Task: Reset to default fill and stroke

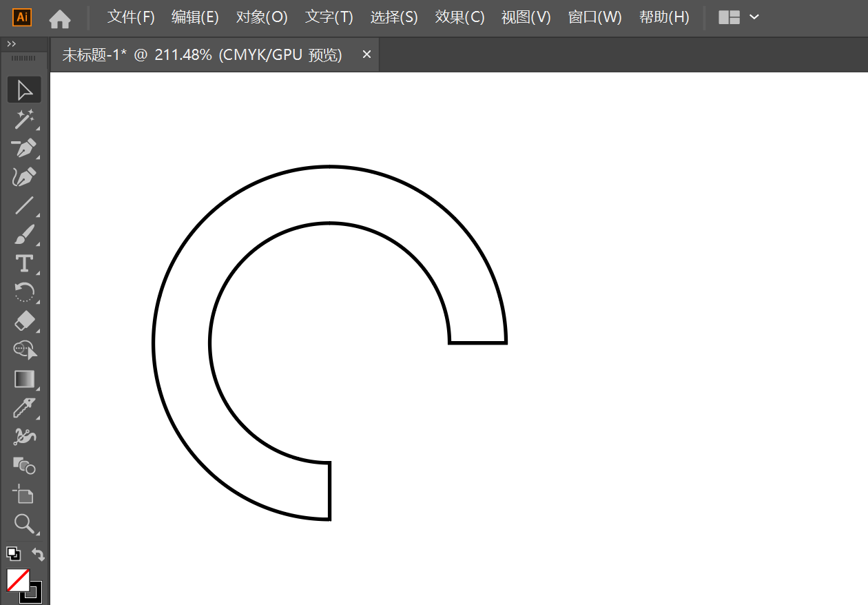Action: 13,553
